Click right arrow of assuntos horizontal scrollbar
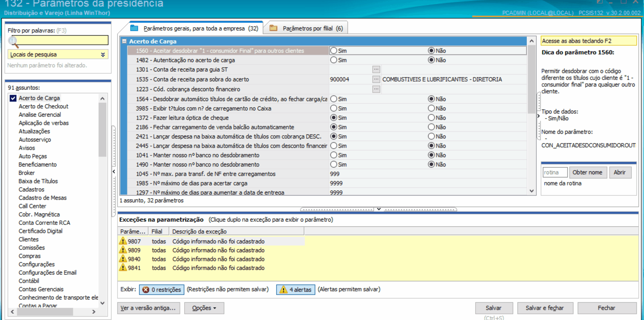 point(94,312)
